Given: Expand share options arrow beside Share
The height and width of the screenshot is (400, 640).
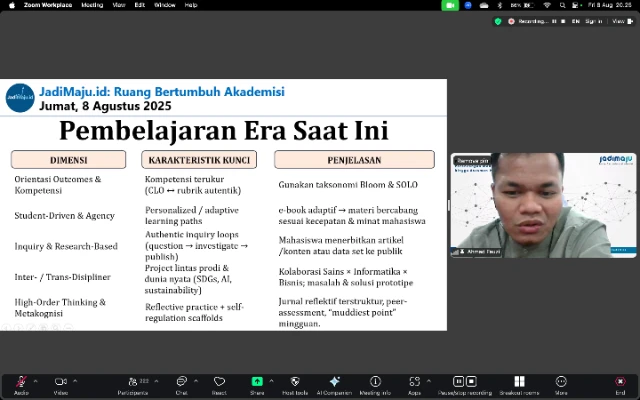Looking at the screenshot, I should click(271, 381).
